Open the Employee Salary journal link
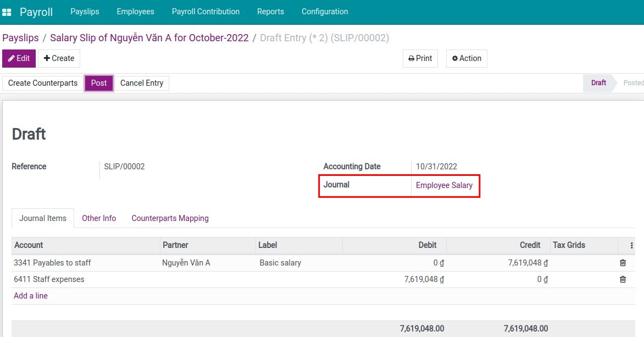The height and width of the screenshot is (337, 644). click(x=445, y=185)
